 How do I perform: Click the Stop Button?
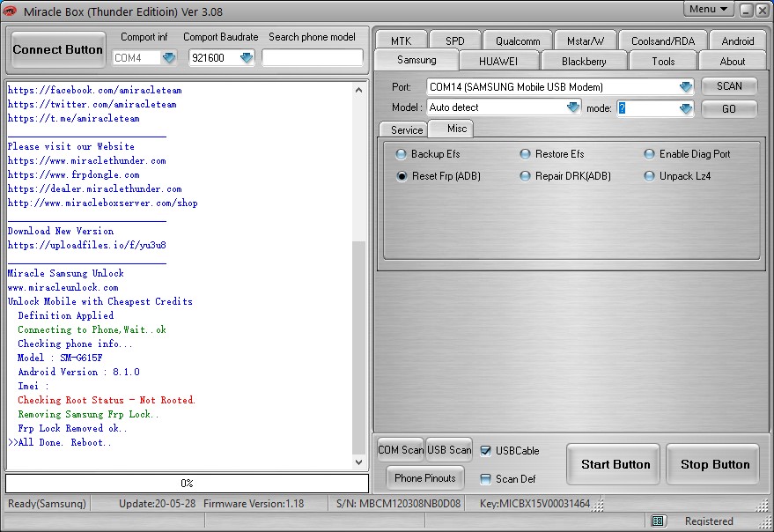tap(714, 464)
